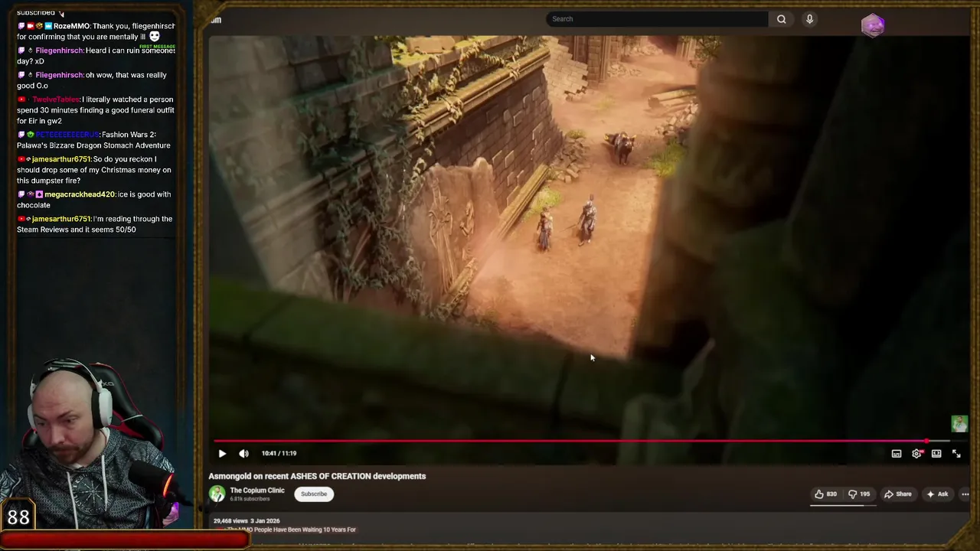
Task: Click the YouTube search field
Action: pos(657,19)
